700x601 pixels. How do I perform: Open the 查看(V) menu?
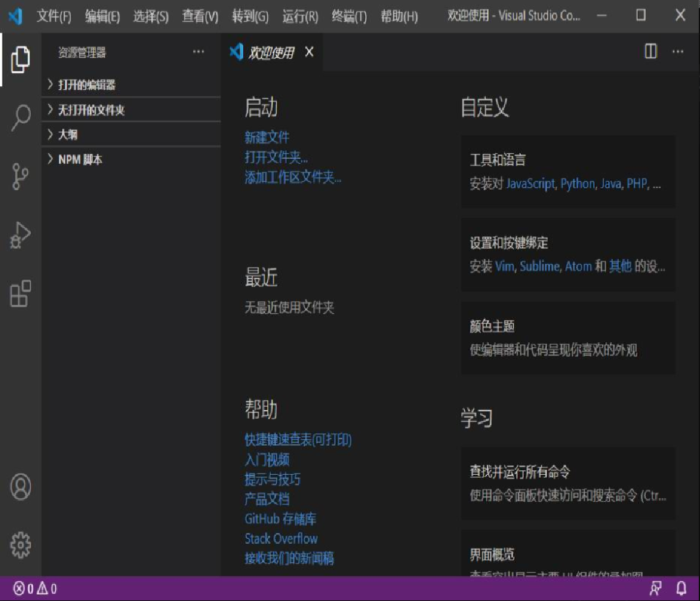(x=200, y=17)
